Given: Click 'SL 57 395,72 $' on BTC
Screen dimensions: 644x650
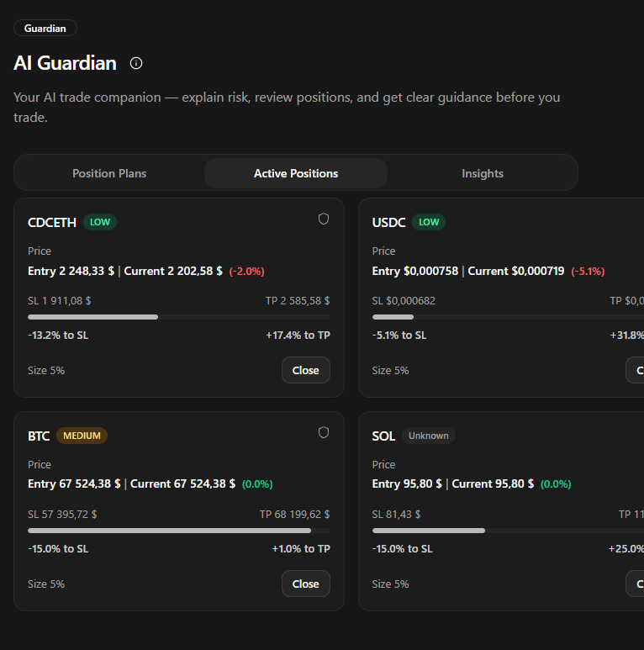Looking at the screenshot, I should coord(62,515).
